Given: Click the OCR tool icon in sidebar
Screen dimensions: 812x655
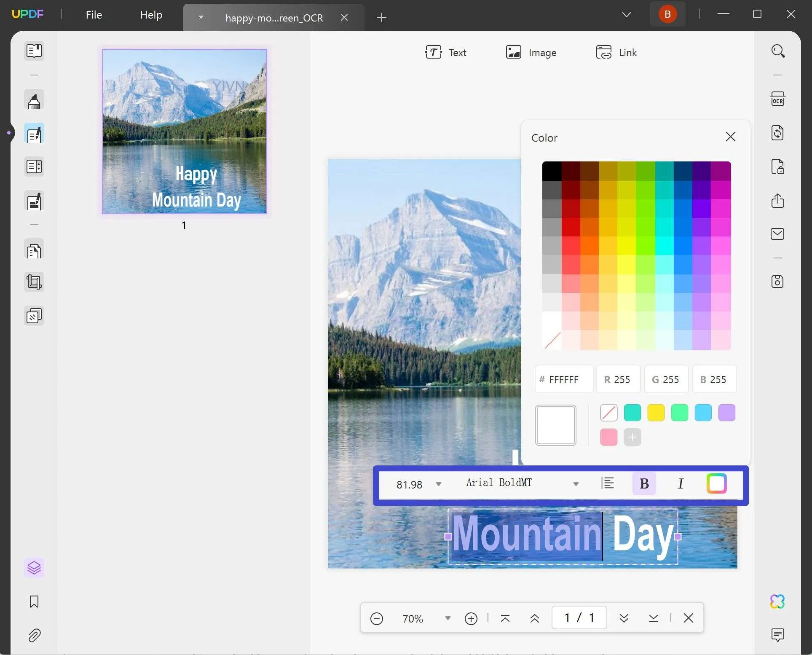Looking at the screenshot, I should 777,99.
